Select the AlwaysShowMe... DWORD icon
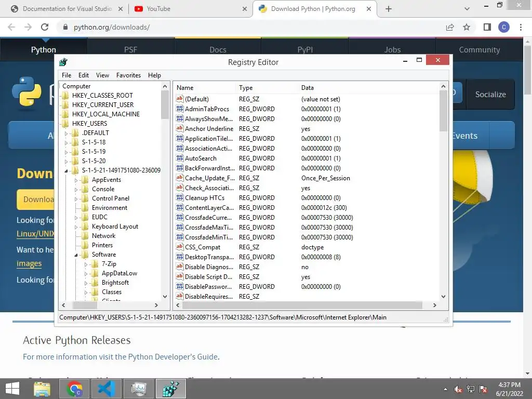The height and width of the screenshot is (399, 532). pos(179,118)
